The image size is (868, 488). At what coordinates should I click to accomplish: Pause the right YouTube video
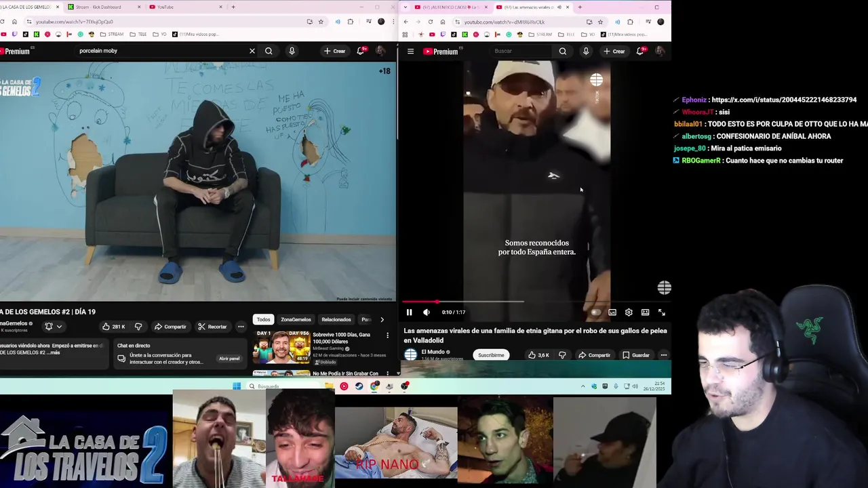(409, 312)
